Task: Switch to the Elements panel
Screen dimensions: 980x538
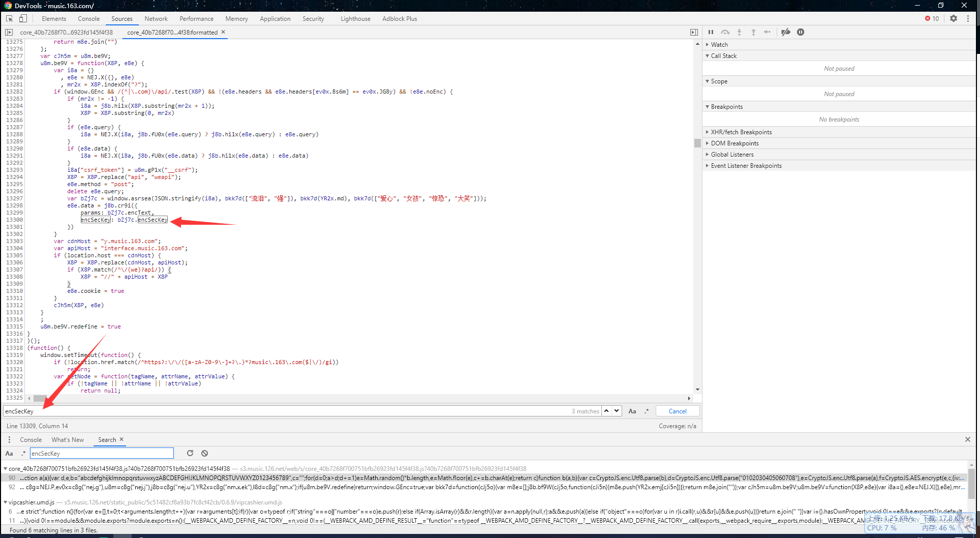Action: (x=54, y=18)
